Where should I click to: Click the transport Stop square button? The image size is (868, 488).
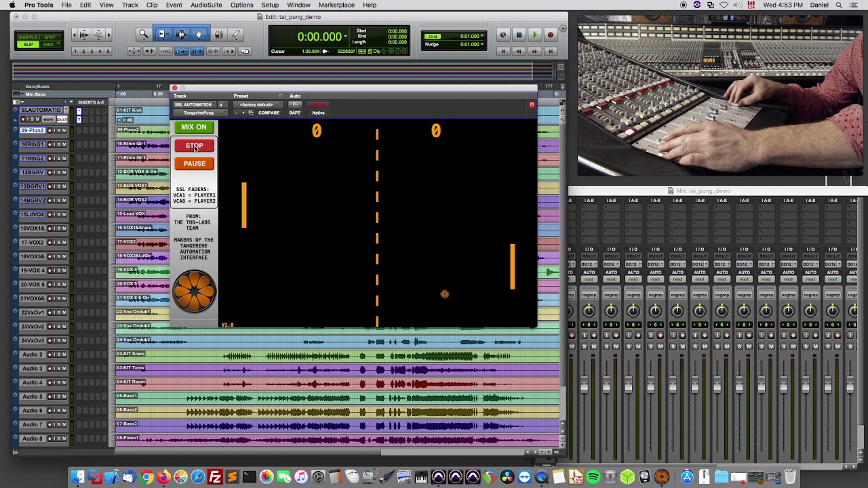(519, 35)
